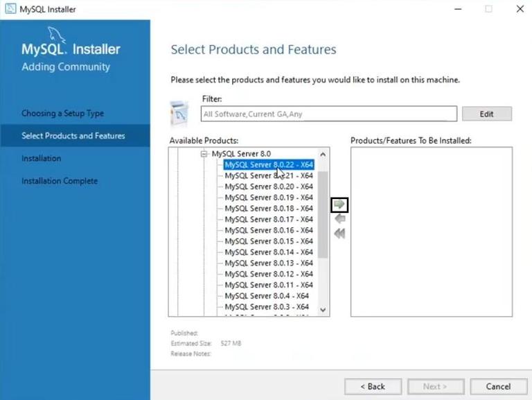Viewport: 532px width, 400px height.
Task: Select MySQL Server 8.0.4 - X64
Action: [x=267, y=296]
